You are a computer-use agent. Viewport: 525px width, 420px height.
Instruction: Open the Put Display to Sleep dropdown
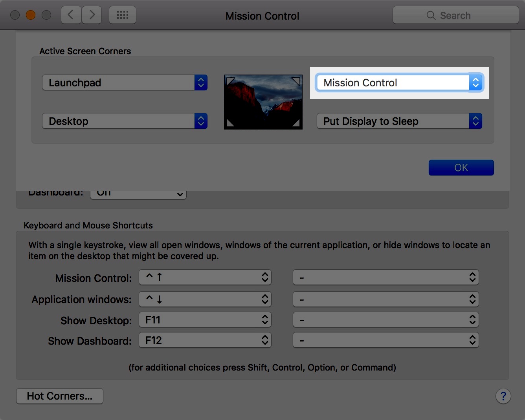tap(399, 121)
